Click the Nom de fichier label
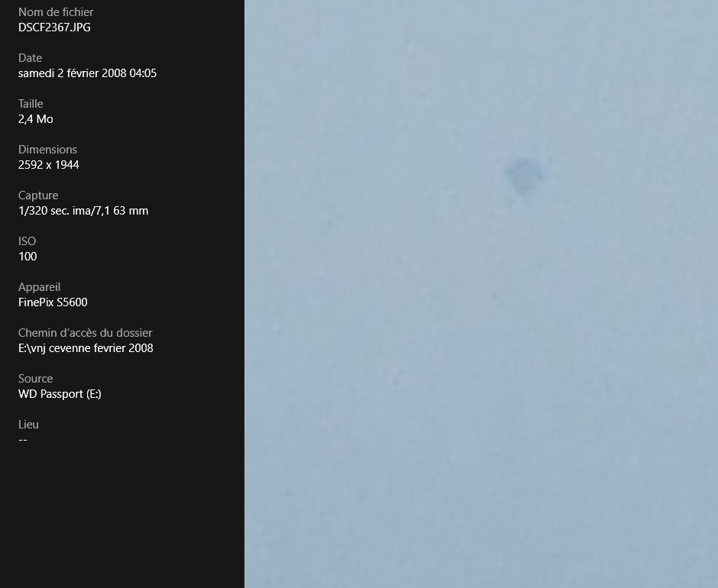 pyautogui.click(x=56, y=12)
